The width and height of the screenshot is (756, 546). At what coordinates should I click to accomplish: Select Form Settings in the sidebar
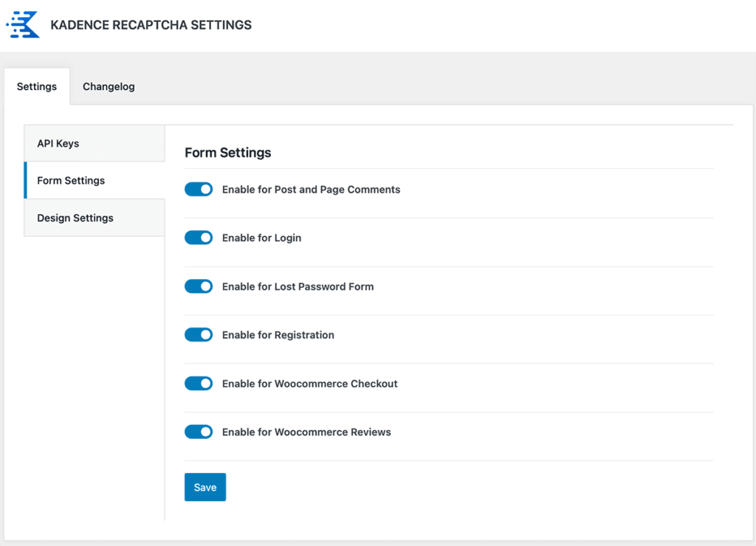[94, 181]
